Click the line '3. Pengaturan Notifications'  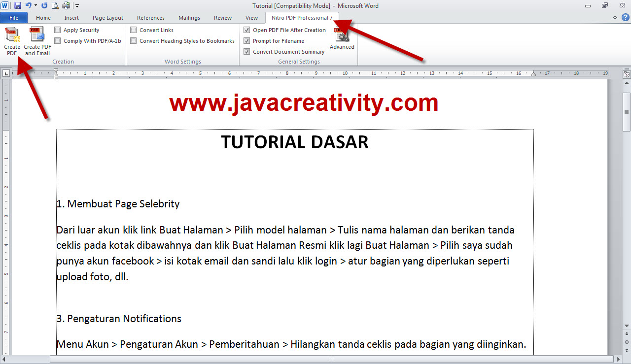119,319
